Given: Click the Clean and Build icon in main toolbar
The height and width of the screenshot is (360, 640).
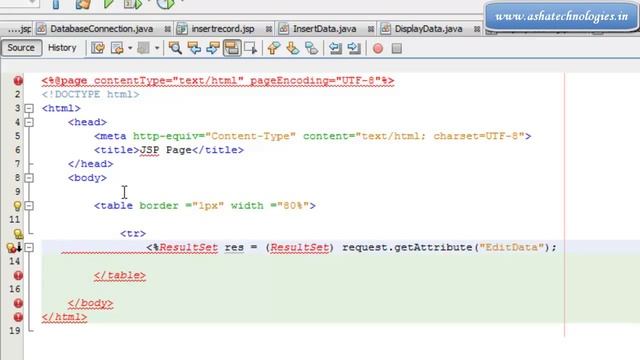Looking at the screenshot, I should [x=83, y=4].
